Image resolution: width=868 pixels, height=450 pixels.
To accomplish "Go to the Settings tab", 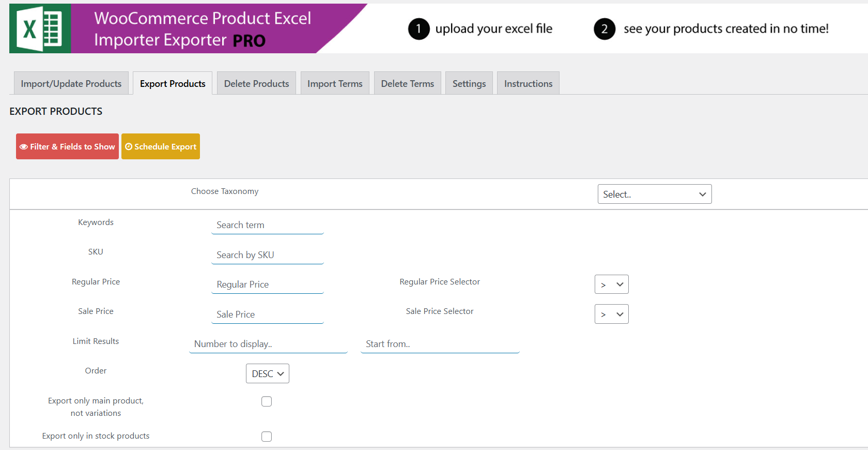I will pyautogui.click(x=469, y=84).
